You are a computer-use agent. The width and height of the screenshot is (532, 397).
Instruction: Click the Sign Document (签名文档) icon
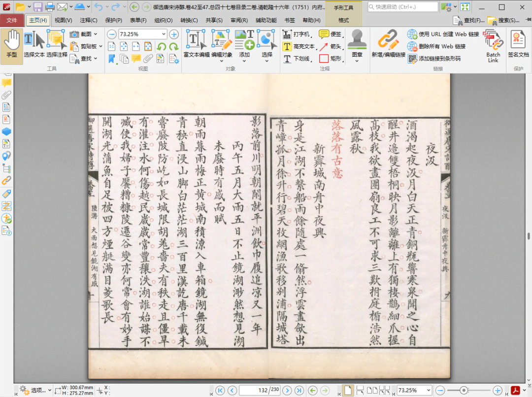(x=518, y=46)
